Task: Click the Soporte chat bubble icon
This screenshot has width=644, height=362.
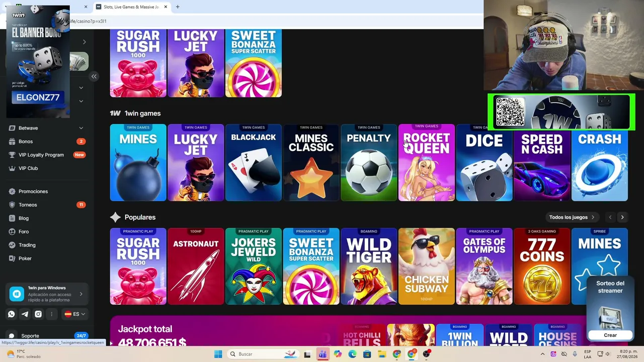Action: click(x=12, y=336)
